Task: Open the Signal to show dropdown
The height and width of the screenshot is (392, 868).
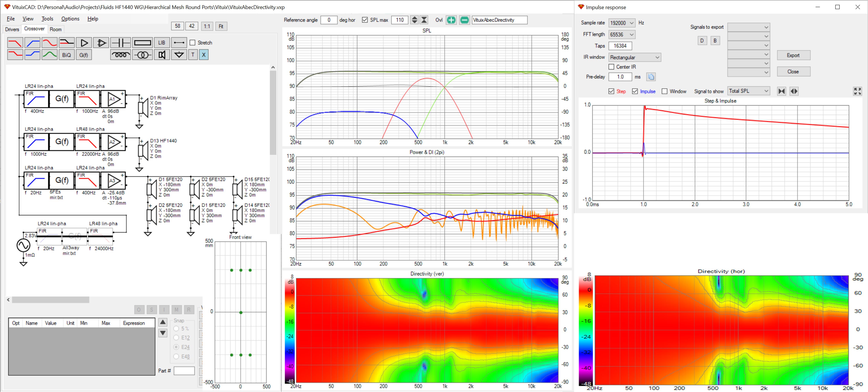Action: point(749,91)
